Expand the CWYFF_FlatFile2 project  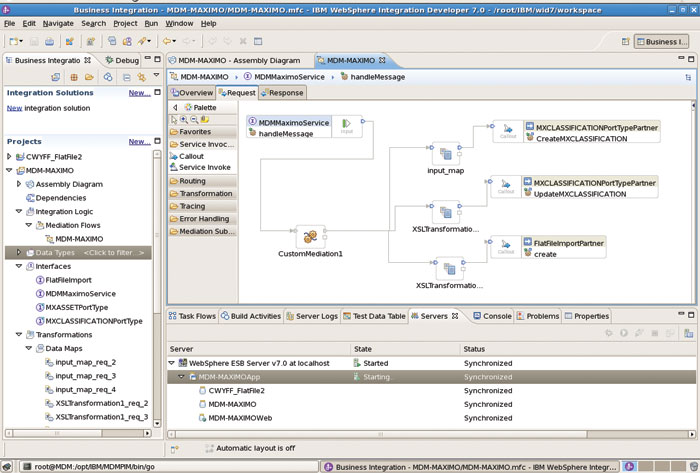pos(9,157)
